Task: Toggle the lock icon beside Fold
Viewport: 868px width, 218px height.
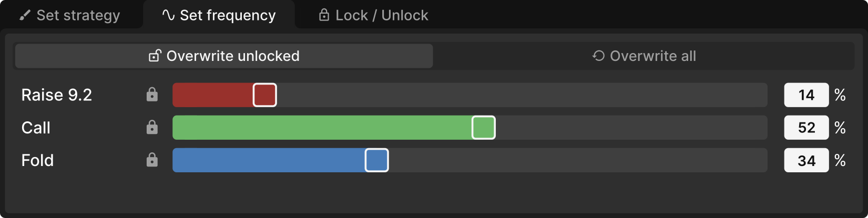Action: (x=152, y=160)
